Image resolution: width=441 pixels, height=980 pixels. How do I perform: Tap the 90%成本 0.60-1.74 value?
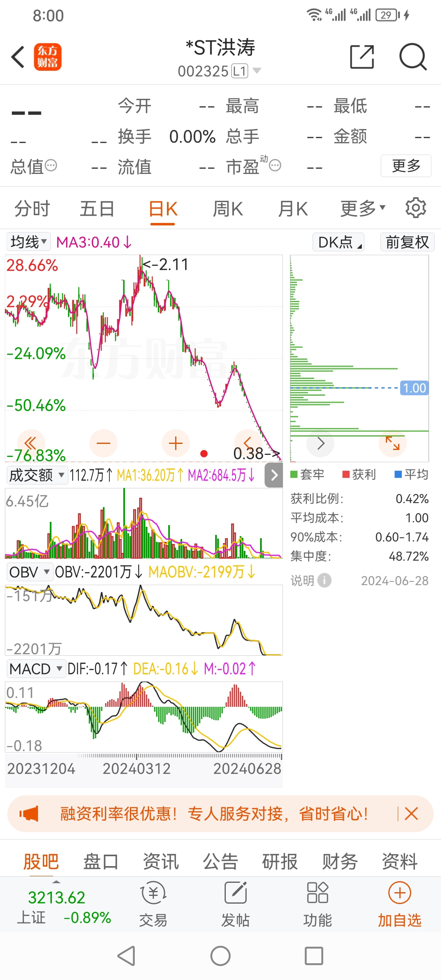click(402, 537)
